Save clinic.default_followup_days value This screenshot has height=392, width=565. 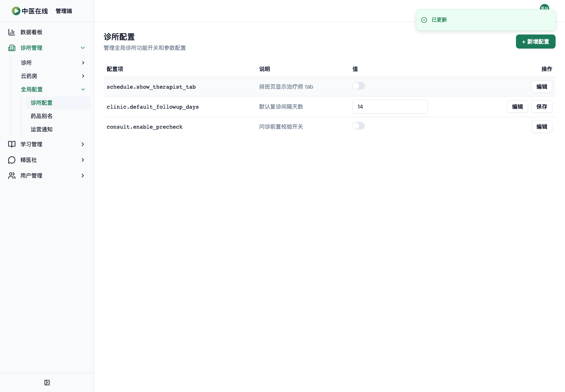point(542,107)
